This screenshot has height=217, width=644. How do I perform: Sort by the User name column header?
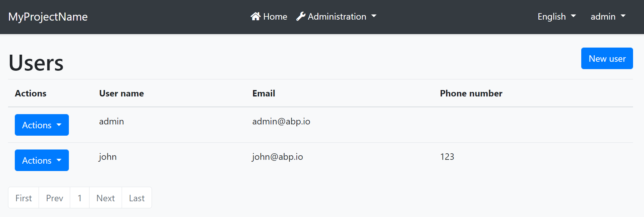[121, 93]
